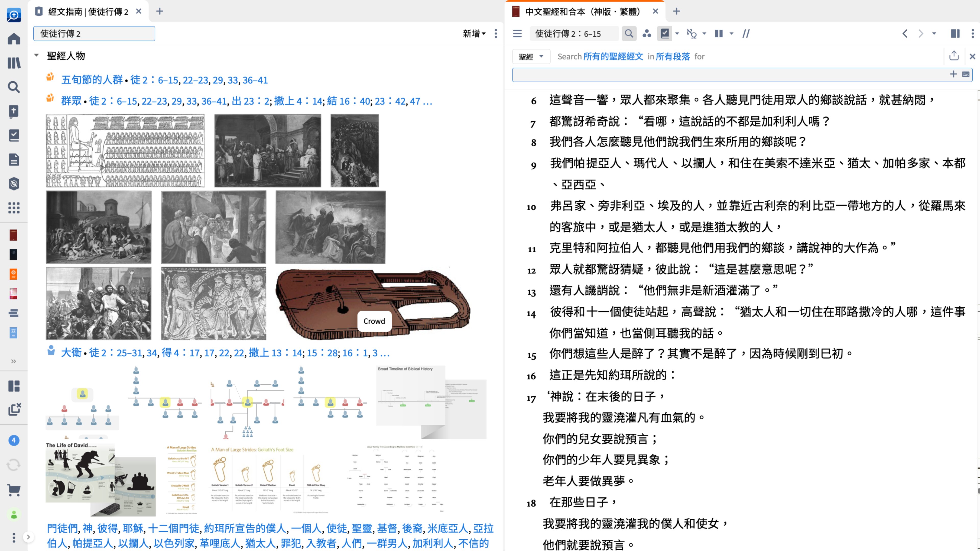Open the Notes checklist icon in the sidebar
Screen dimensions: 980x551
[14, 135]
